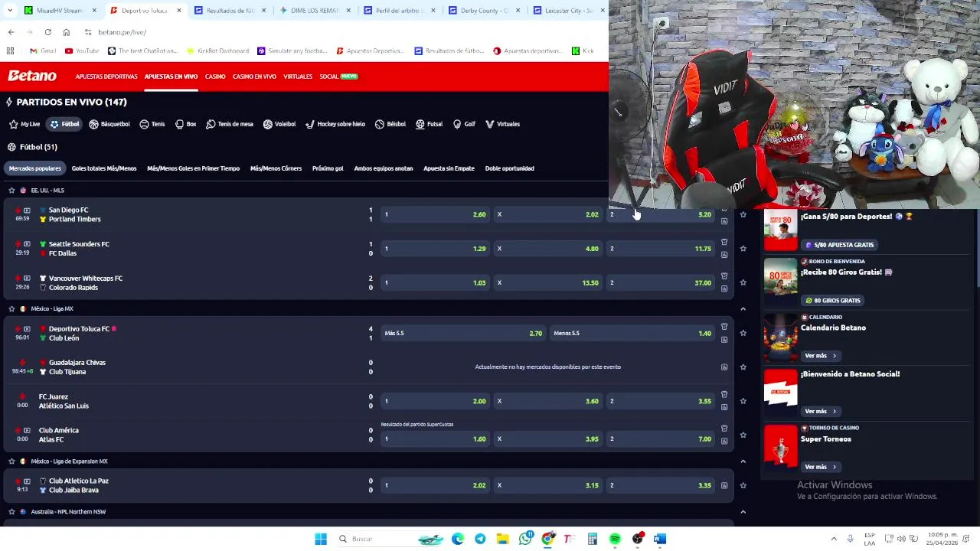
Task: Open WhatsApp from the taskbar
Action: pos(525,540)
